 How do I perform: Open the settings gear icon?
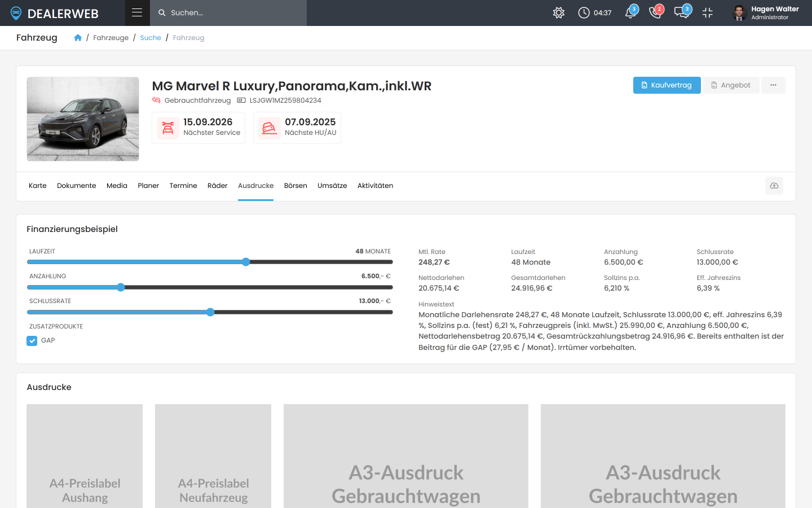click(559, 13)
